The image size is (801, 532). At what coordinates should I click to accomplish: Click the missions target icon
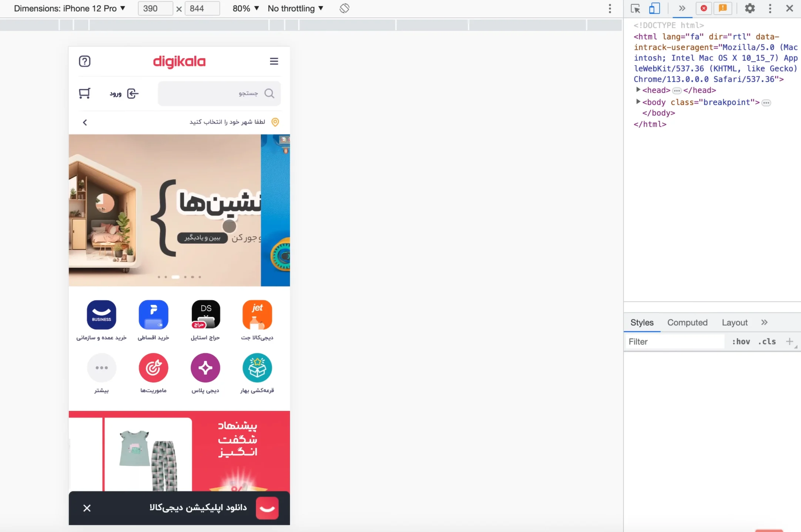[x=153, y=368]
